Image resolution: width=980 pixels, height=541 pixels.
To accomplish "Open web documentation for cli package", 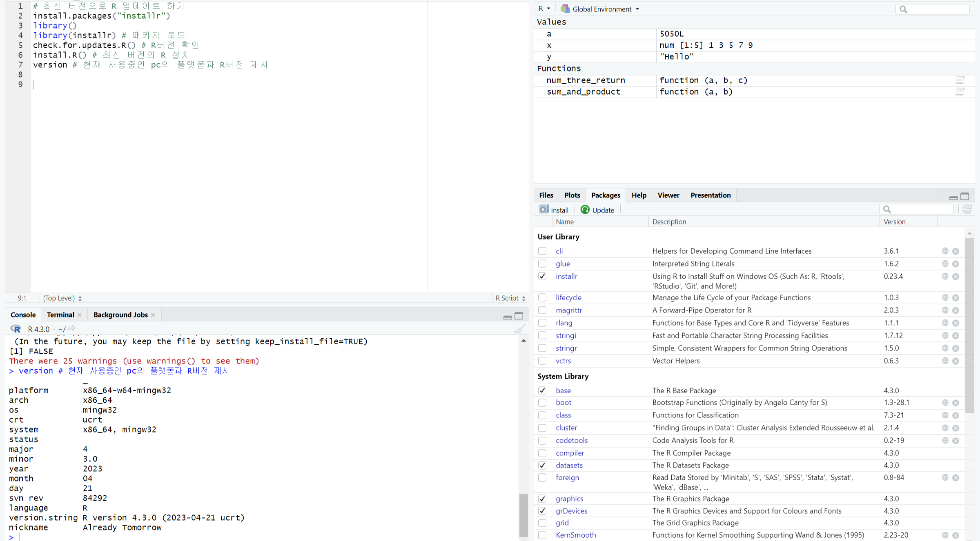I will [945, 251].
